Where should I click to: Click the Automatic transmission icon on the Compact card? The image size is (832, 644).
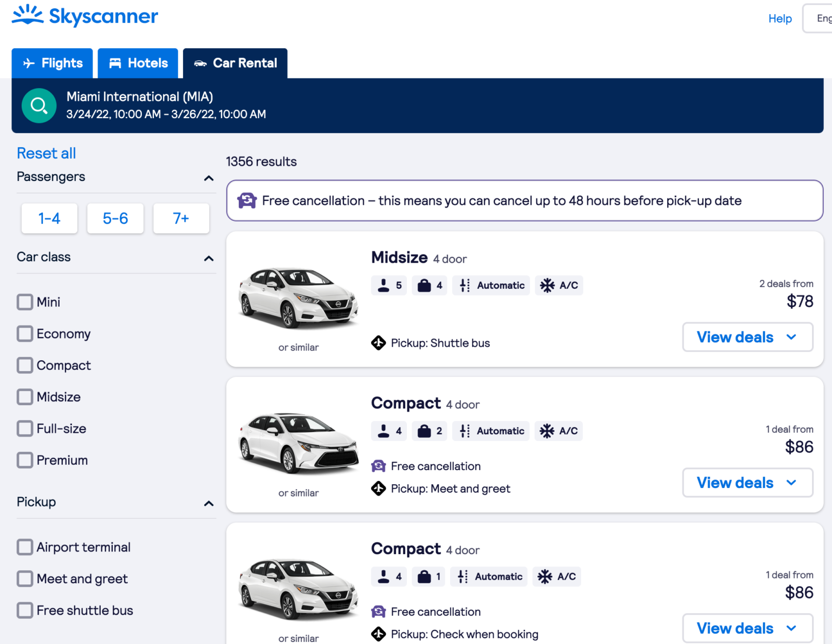(x=464, y=431)
